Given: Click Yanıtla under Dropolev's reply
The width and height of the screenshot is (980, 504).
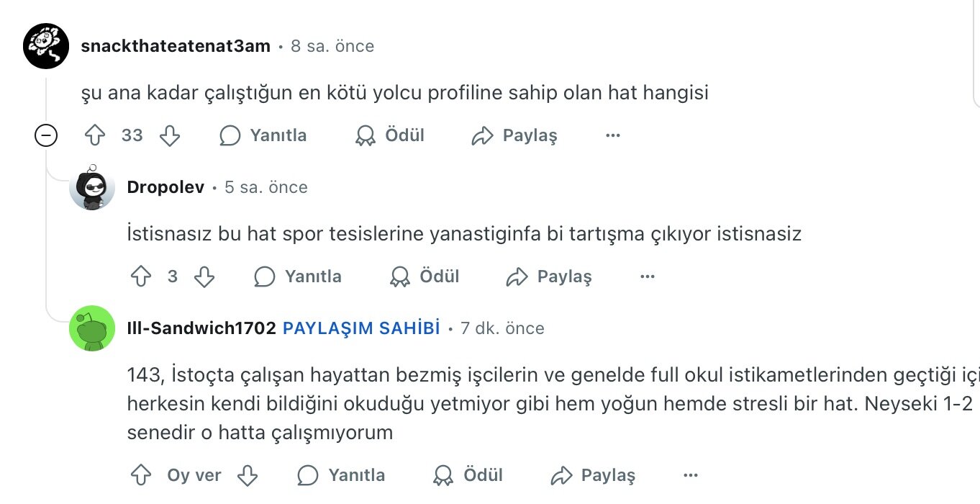Looking at the screenshot, I should (298, 276).
